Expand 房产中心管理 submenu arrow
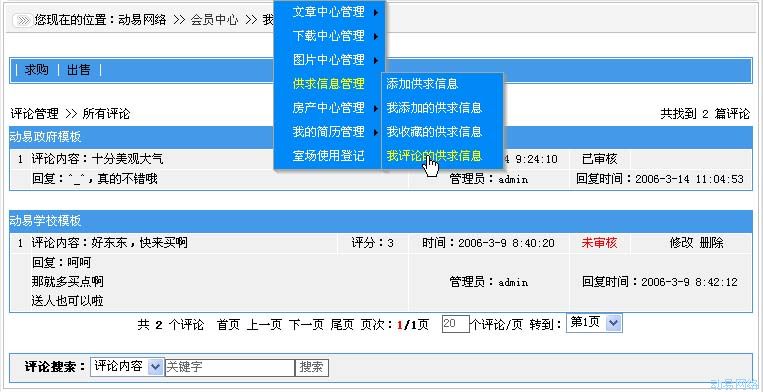Viewport: 763px width, 392px height. [x=376, y=108]
